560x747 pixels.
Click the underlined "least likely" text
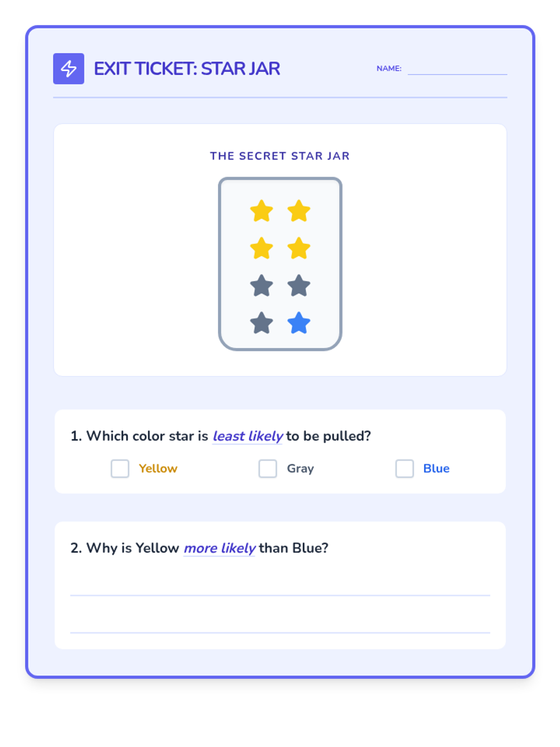[247, 436]
